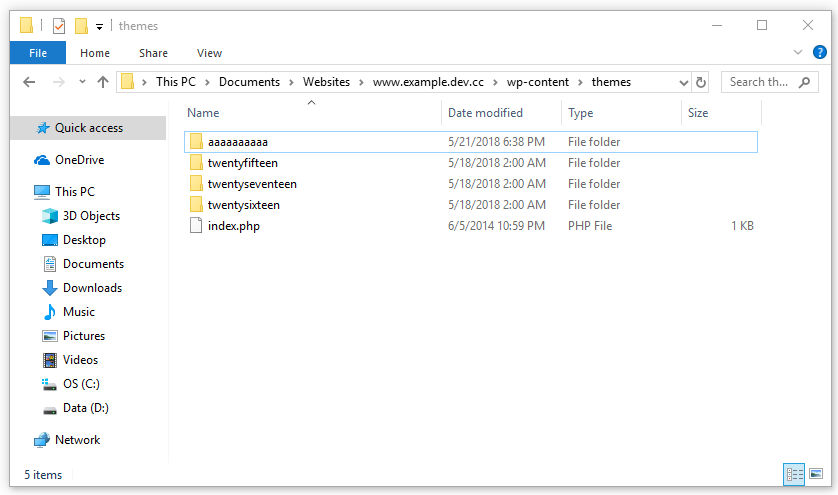838x495 pixels.
Task: Click the index.php file icon
Action: (x=196, y=226)
